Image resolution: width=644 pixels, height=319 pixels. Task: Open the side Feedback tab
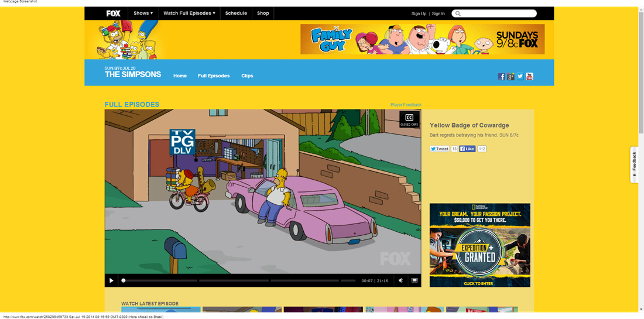634,164
